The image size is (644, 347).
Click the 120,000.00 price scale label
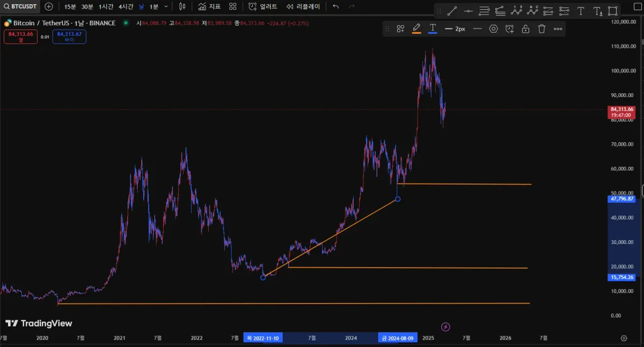623,22
